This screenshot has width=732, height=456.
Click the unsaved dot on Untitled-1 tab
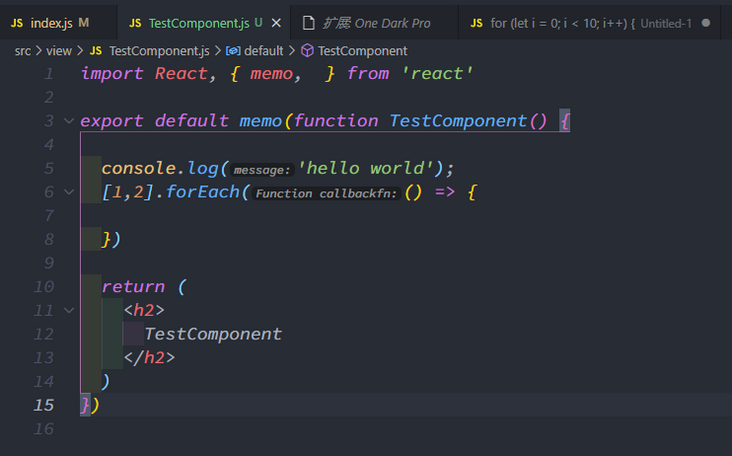706,23
